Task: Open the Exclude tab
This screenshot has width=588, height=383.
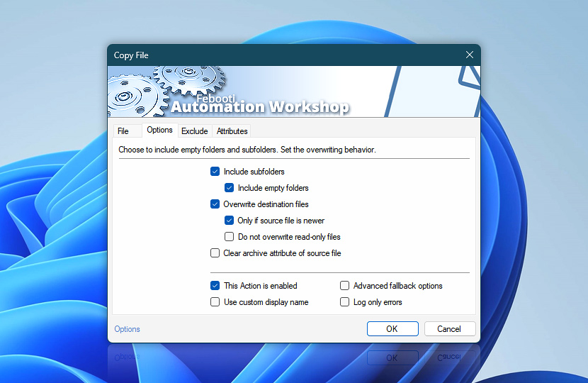Action: click(x=195, y=131)
